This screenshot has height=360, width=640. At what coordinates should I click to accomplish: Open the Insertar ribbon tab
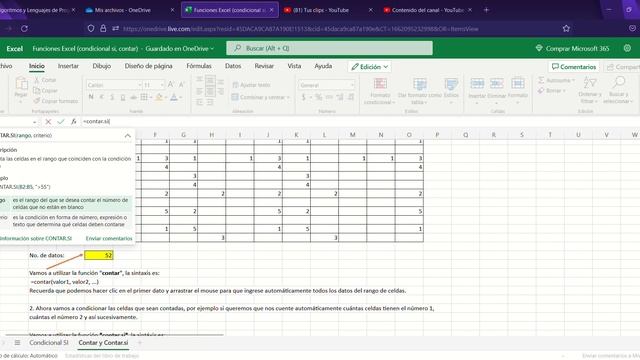point(68,66)
